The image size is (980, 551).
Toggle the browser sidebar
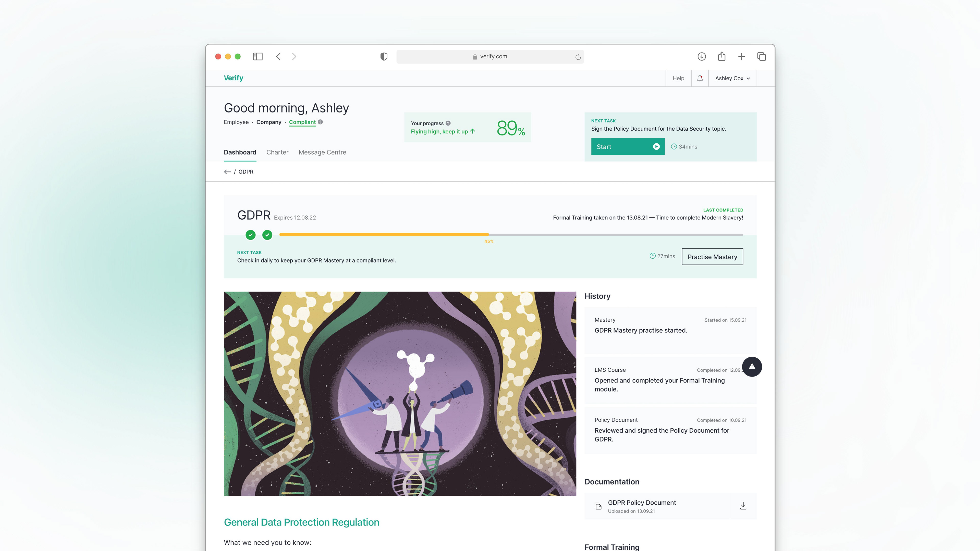[x=258, y=57]
